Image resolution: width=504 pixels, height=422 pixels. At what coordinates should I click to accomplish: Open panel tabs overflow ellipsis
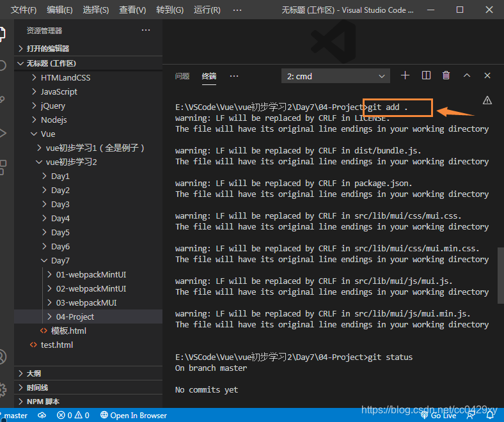234,76
